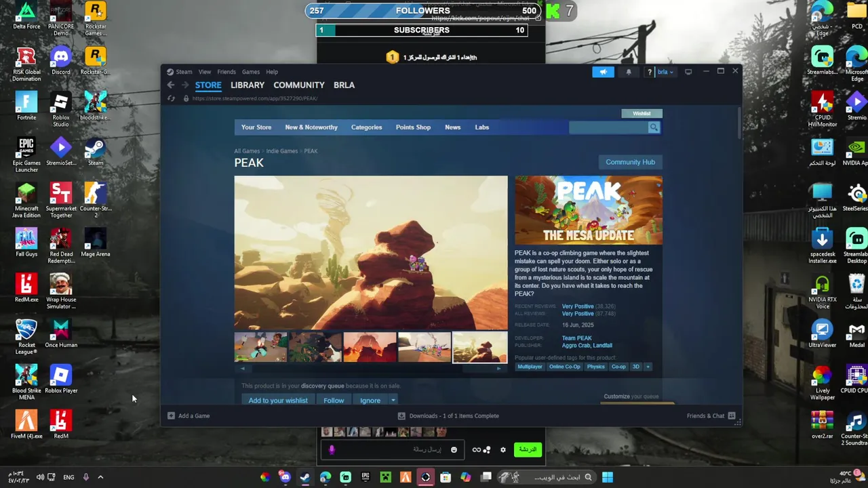This screenshot has height=488, width=868.
Task: Open Epic Games from the taskbar
Action: 366,477
